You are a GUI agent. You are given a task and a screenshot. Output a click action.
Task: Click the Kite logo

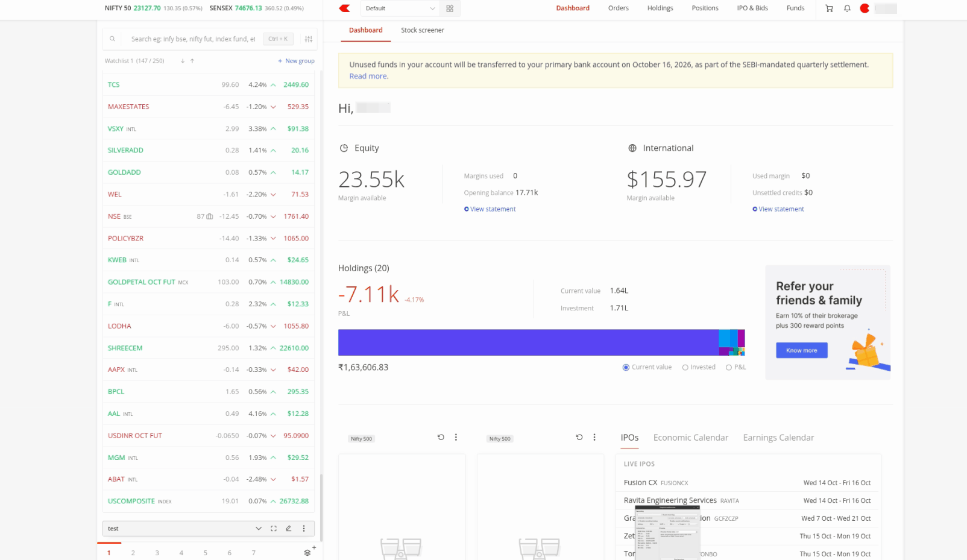pyautogui.click(x=344, y=8)
